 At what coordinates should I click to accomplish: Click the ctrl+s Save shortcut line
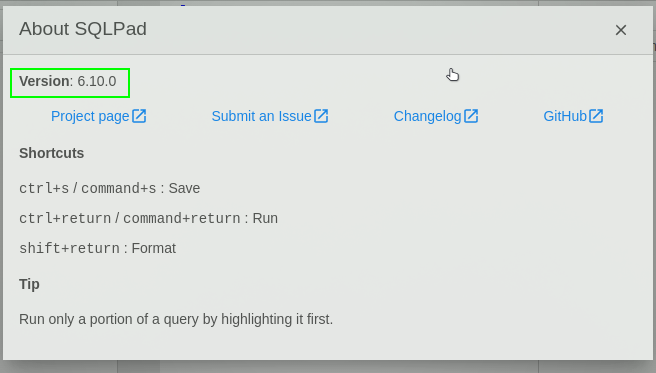click(110, 188)
